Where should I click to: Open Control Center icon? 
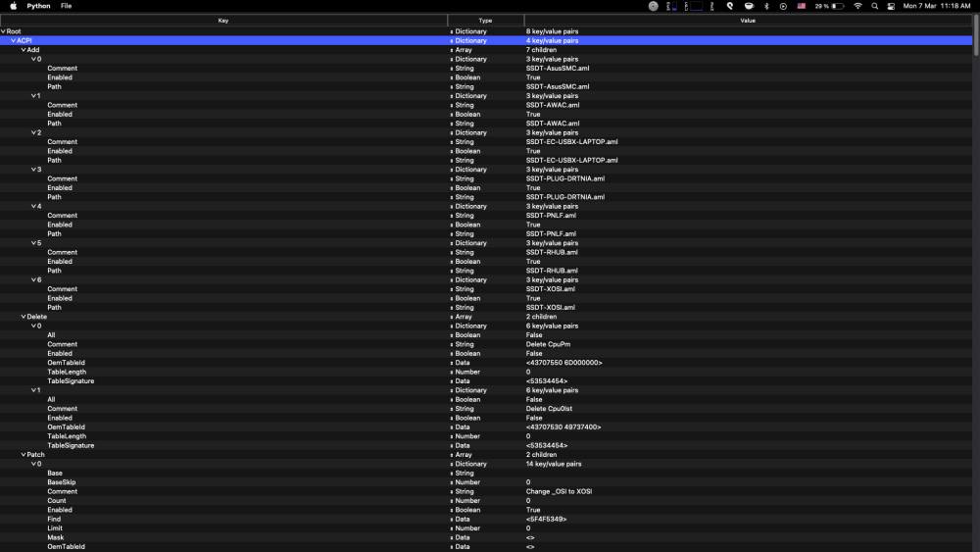[891, 6]
